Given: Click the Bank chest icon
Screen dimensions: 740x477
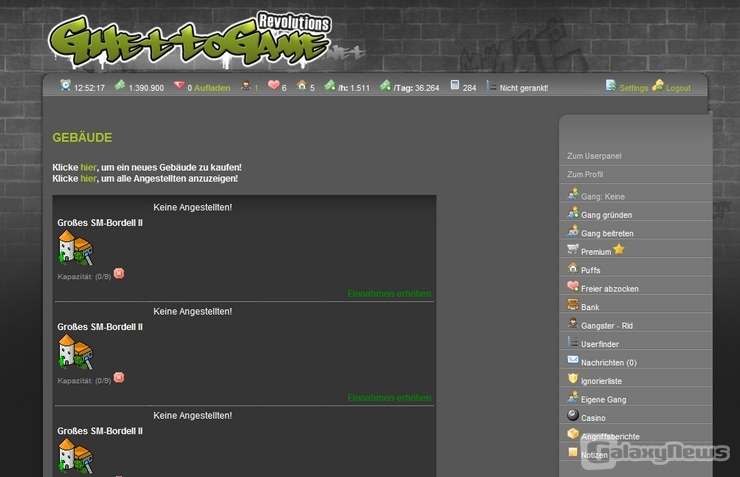Looking at the screenshot, I should (572, 304).
